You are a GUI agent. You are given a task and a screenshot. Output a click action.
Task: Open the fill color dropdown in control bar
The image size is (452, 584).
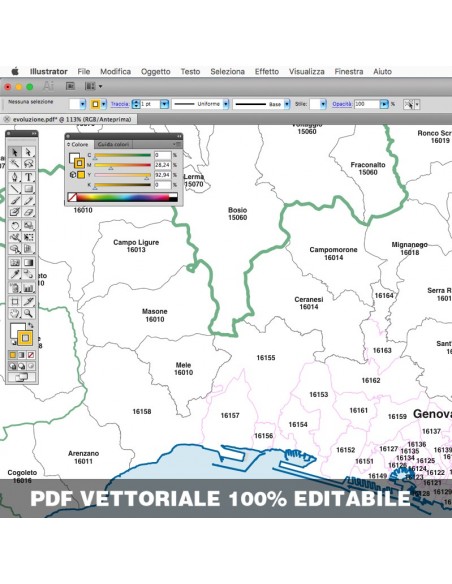tap(83, 104)
